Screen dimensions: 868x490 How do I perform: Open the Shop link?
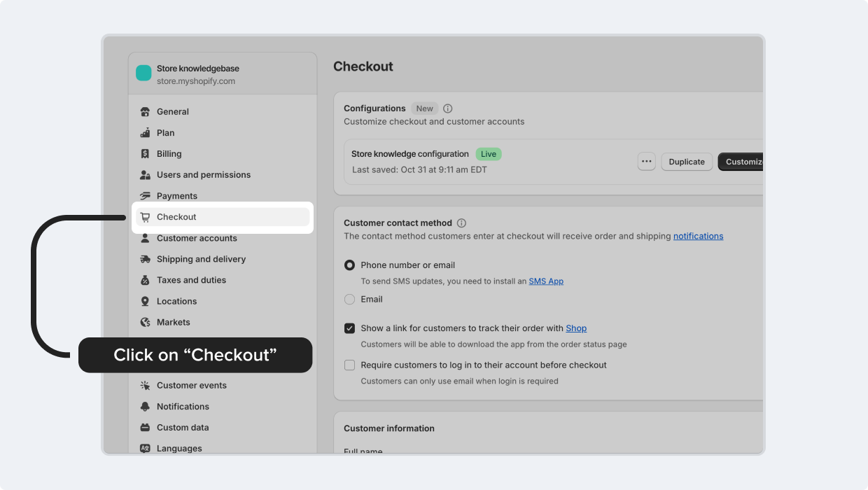tap(576, 328)
